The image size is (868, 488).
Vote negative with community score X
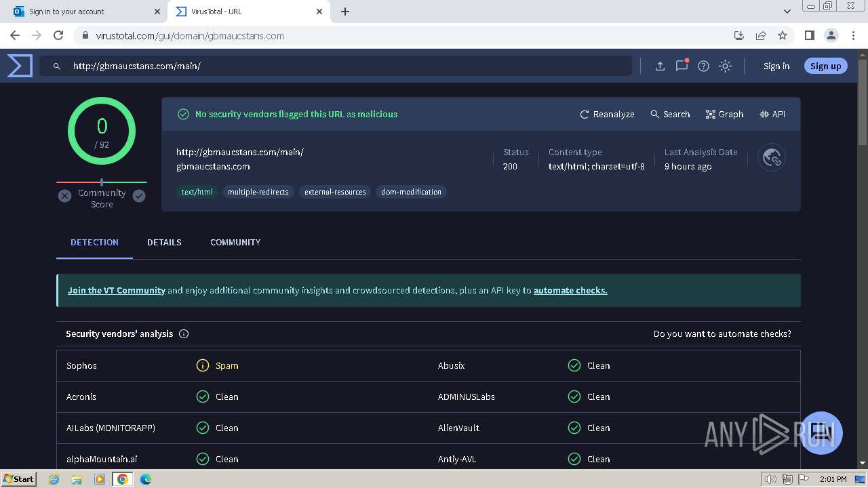(x=64, y=196)
